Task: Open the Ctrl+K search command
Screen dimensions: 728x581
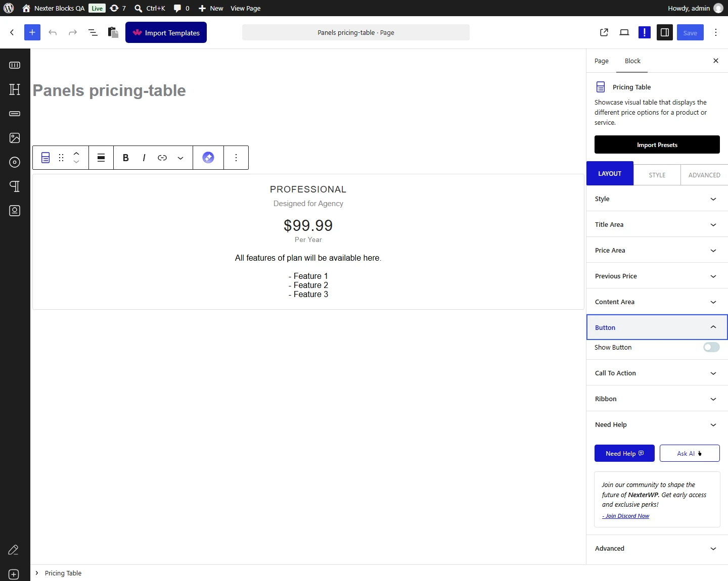Action: [150, 8]
